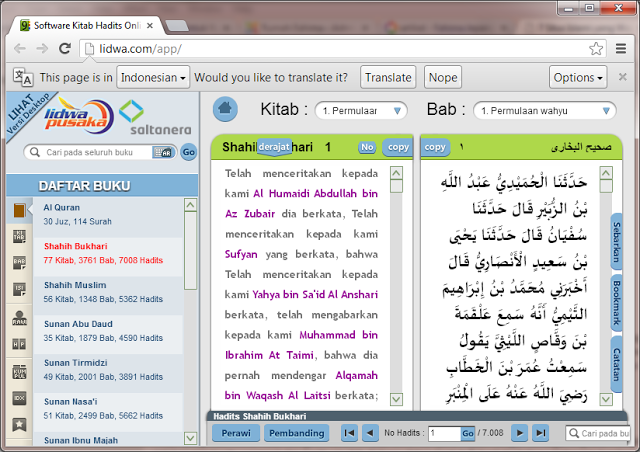
Task: Click the Pembanding button
Action: click(297, 433)
